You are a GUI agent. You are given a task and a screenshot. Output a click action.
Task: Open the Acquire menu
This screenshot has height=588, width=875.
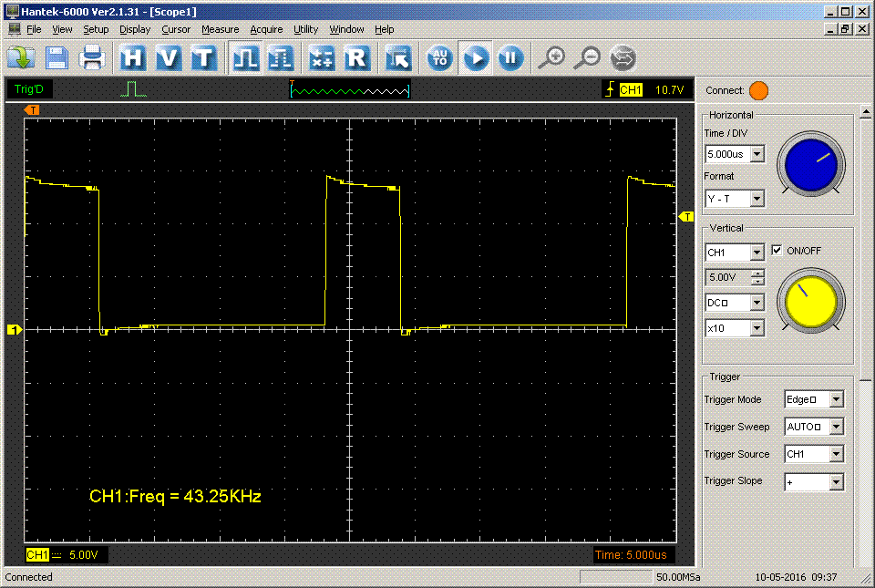tap(266, 29)
